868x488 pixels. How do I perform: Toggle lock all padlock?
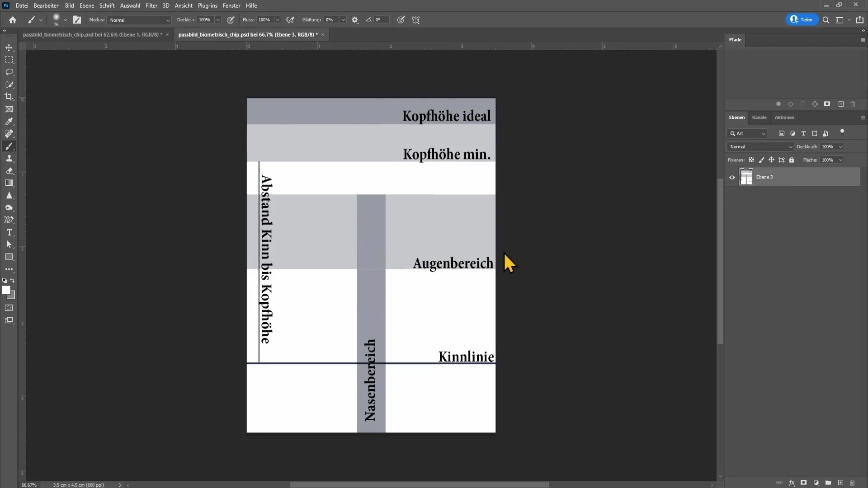[792, 160]
